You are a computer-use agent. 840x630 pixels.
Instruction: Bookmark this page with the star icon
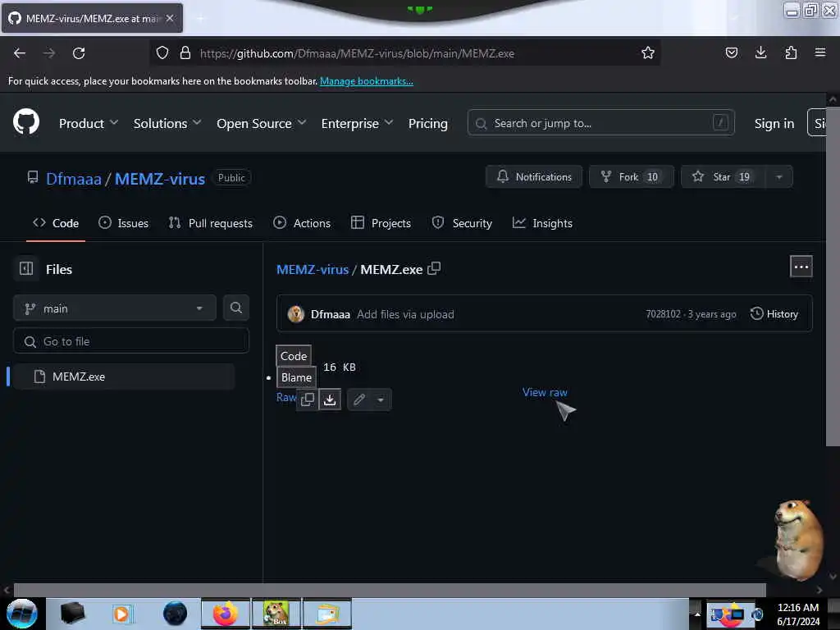point(648,52)
